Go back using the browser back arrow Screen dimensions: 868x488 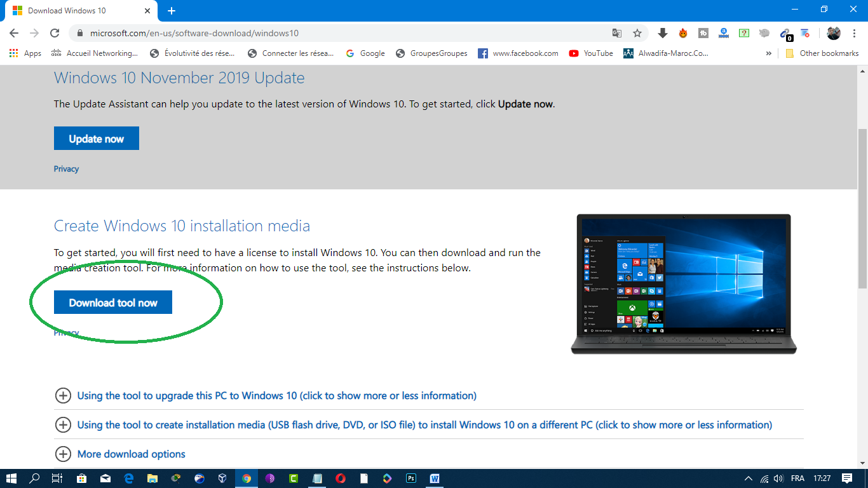click(14, 33)
